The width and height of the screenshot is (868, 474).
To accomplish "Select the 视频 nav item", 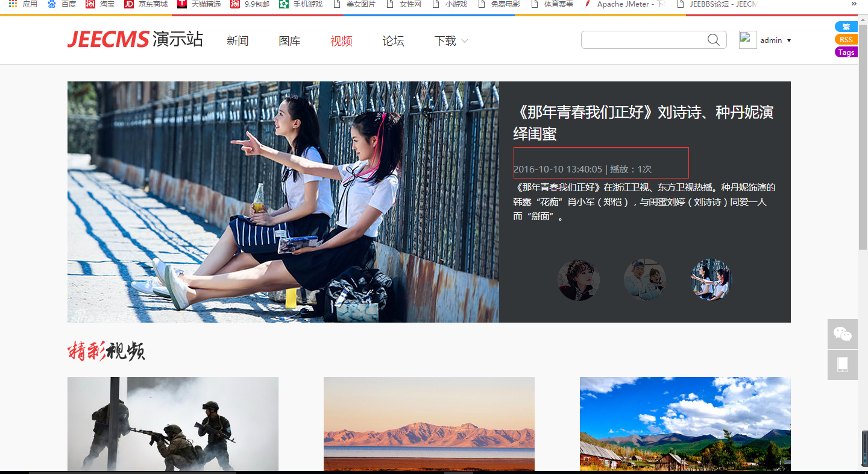I will (x=341, y=41).
